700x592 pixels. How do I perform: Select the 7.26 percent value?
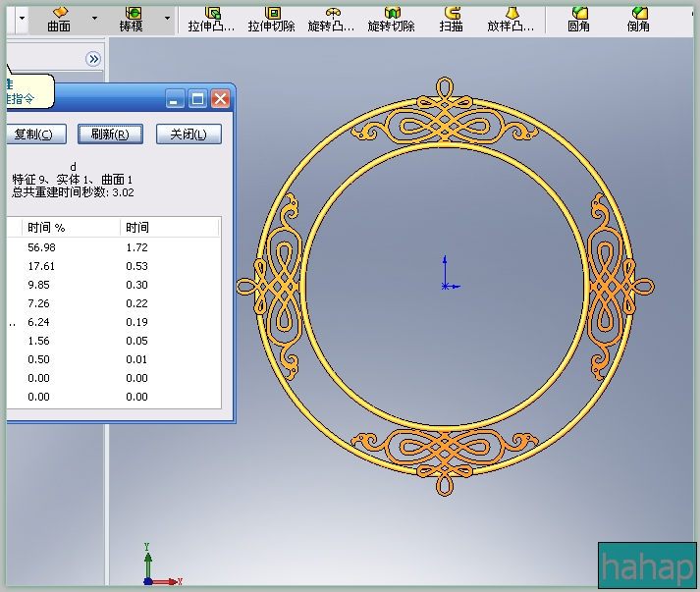pyautogui.click(x=38, y=303)
